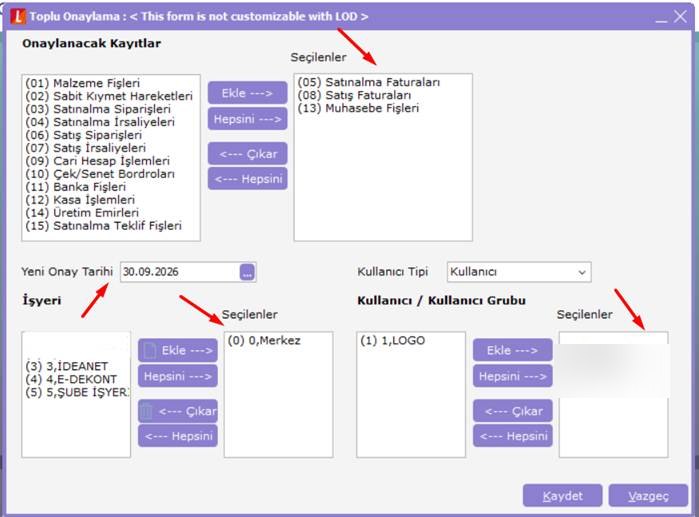
Task: Select (09) Cari Hesap İşlemleri
Action: click(x=98, y=161)
